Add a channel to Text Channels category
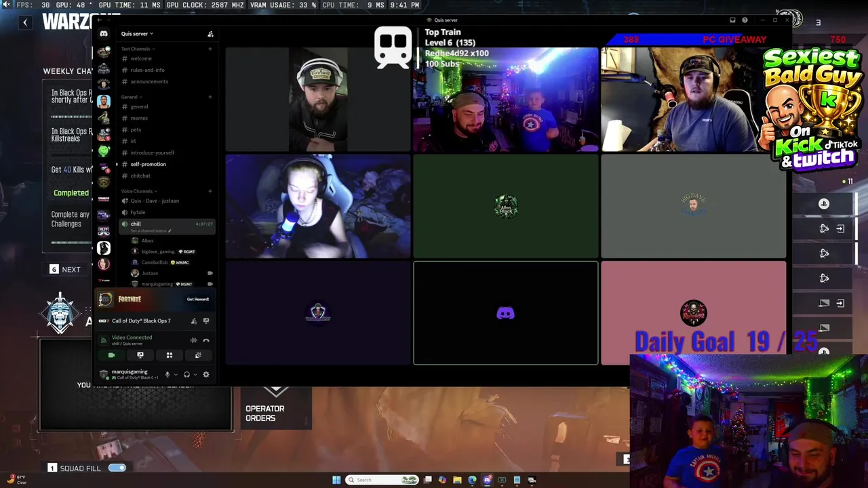The image size is (868, 488). pyautogui.click(x=210, y=49)
